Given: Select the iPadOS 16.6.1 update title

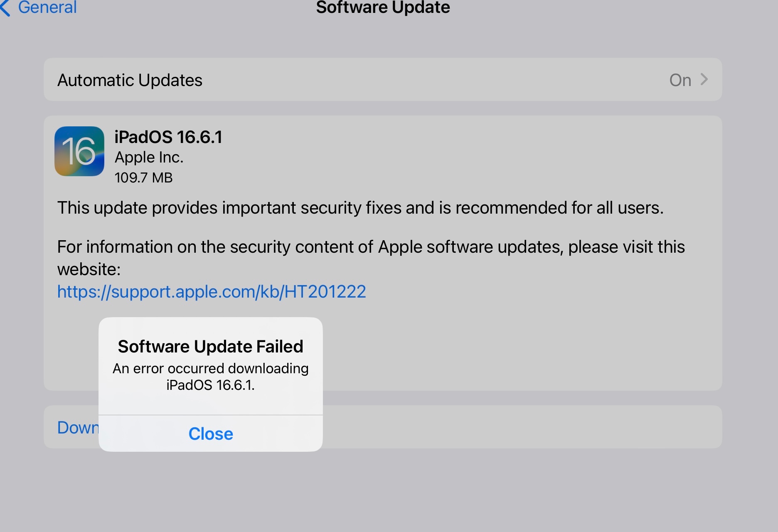Looking at the screenshot, I should tap(168, 137).
